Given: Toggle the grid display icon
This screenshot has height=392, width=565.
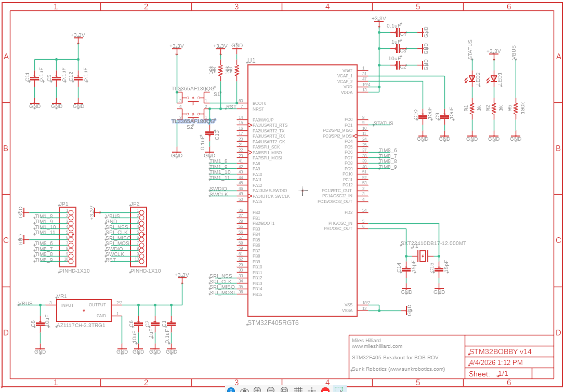Looking at the screenshot, I should (x=298, y=389).
